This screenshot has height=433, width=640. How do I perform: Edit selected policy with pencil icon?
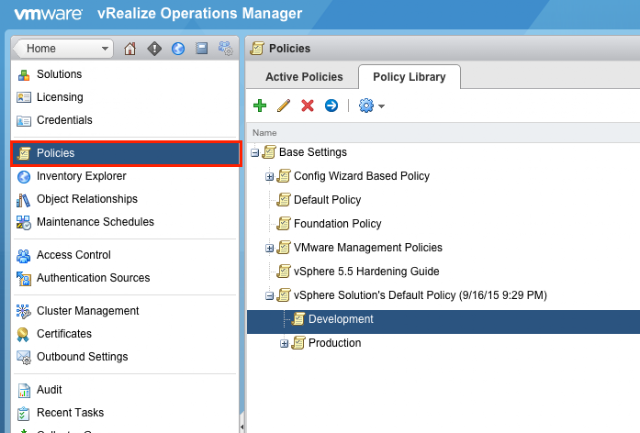(284, 106)
